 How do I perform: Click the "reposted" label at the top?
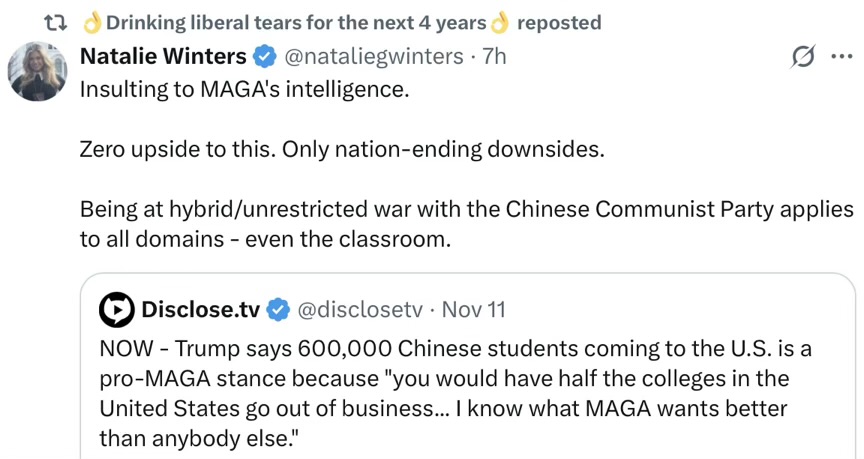coord(559,22)
